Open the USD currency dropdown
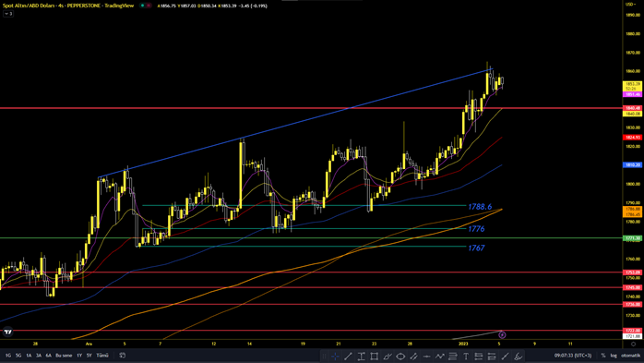The height and width of the screenshot is (363, 644). click(x=630, y=4)
